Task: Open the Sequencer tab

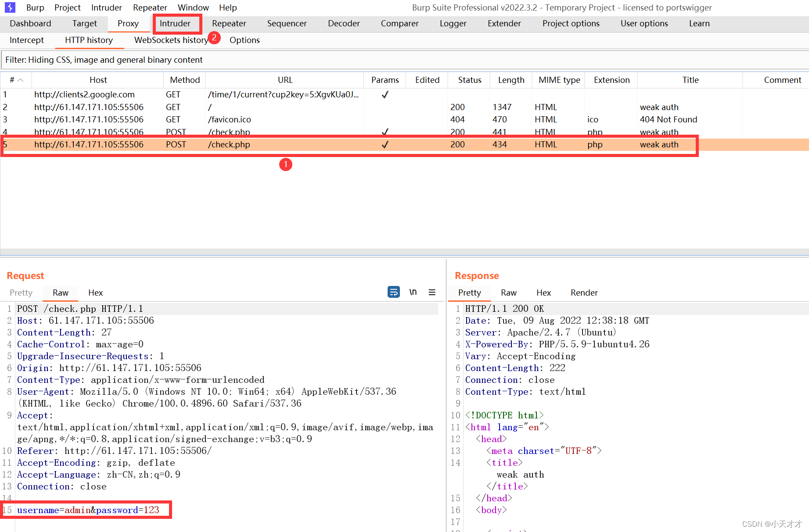Action: point(287,24)
